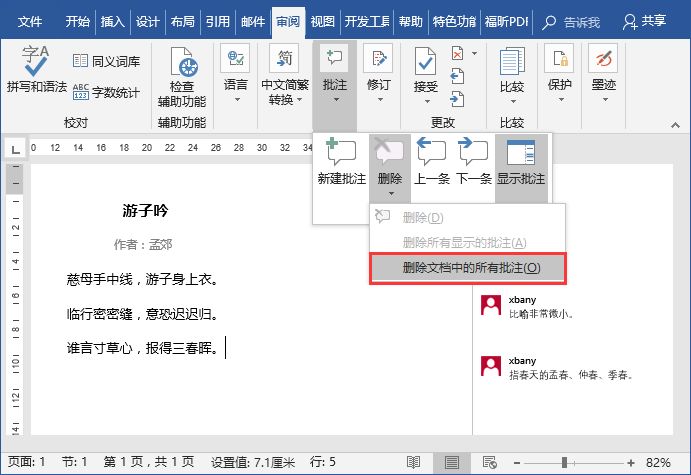691x475 pixels.
Task: Expand the Delete (删除) comment dropdown arrow
Action: coord(390,194)
